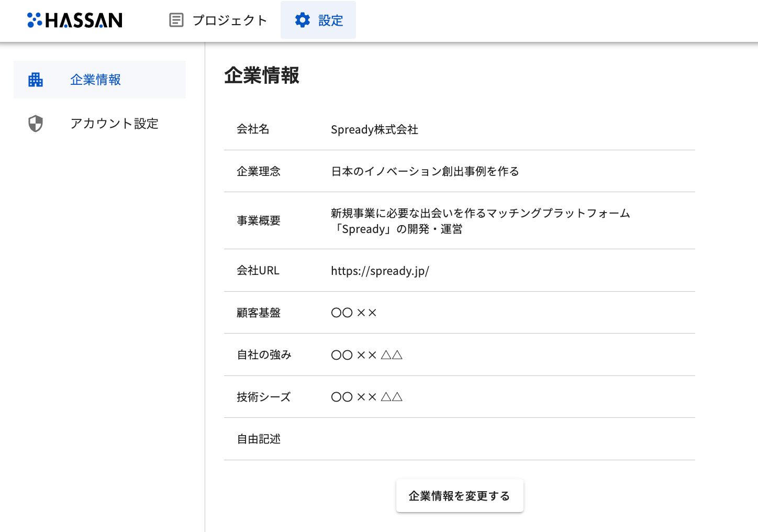
Task: Click the company building icon
Action: pos(36,80)
